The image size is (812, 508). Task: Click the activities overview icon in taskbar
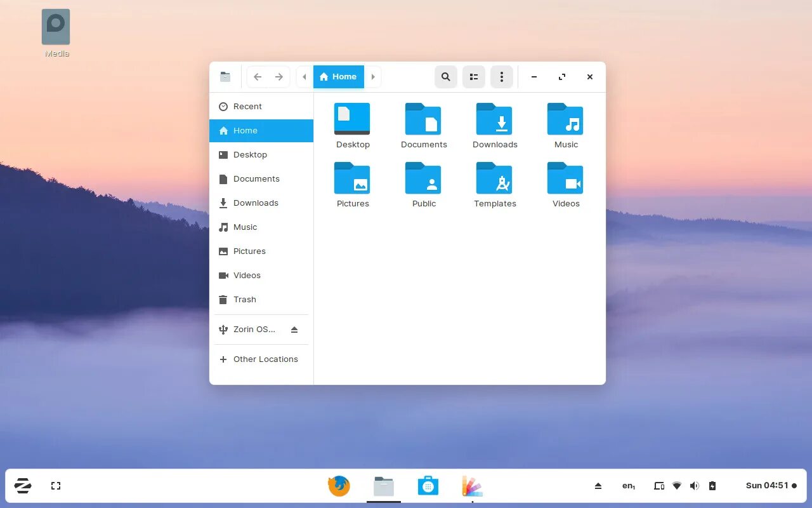click(56, 486)
